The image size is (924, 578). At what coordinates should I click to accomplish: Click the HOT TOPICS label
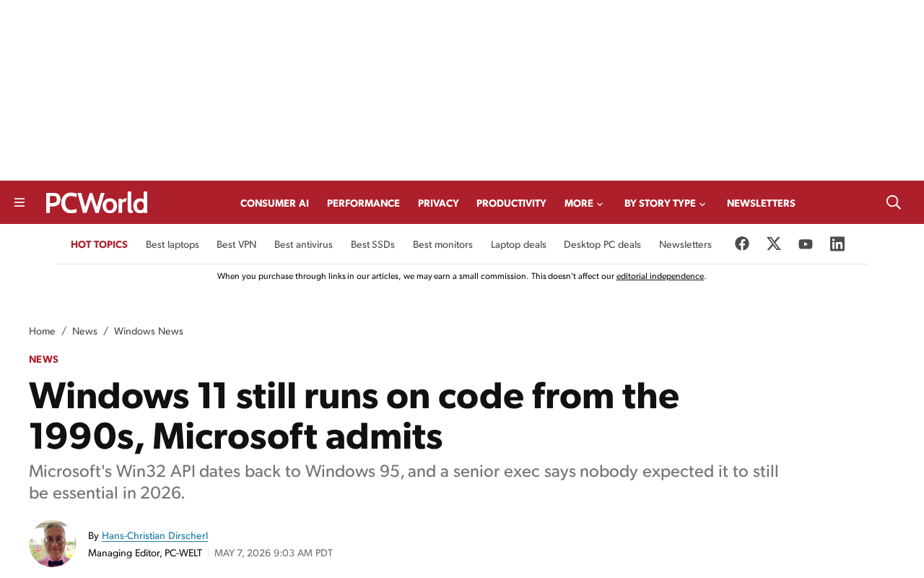pos(99,245)
